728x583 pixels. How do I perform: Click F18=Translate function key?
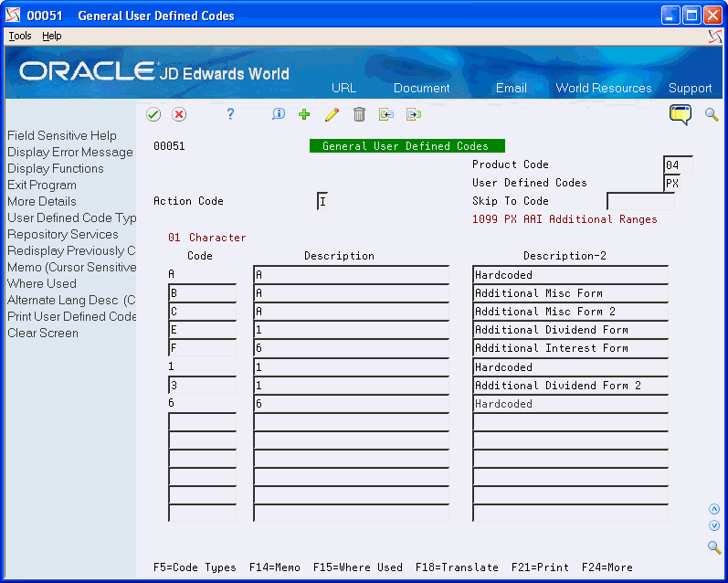457,567
